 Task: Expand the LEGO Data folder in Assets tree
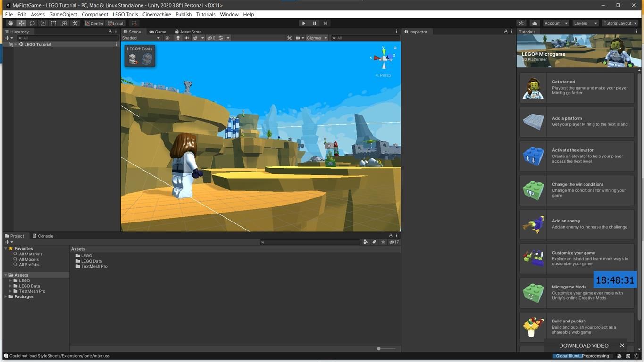(x=10, y=286)
